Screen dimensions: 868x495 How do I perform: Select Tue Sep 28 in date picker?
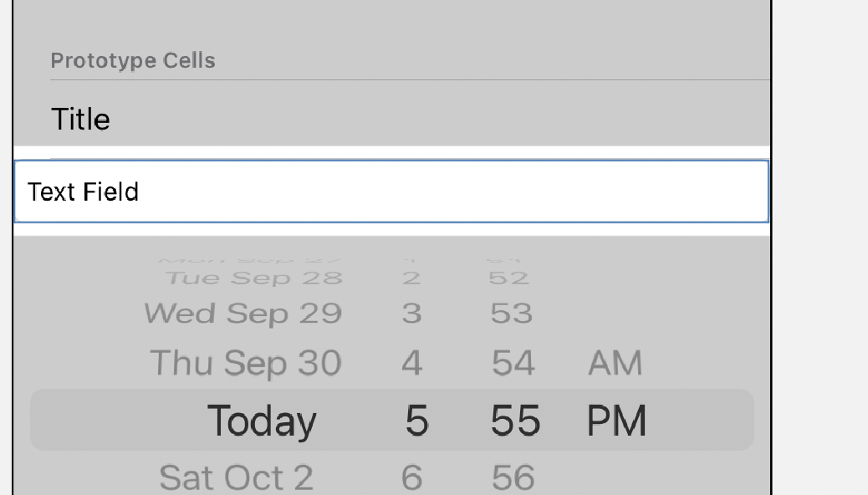253,278
